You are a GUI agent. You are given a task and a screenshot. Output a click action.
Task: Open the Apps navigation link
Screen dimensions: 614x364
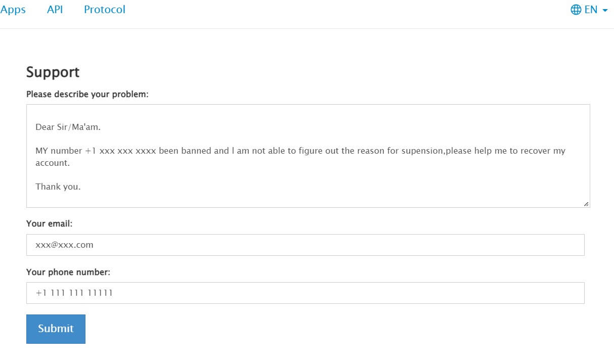[13, 10]
